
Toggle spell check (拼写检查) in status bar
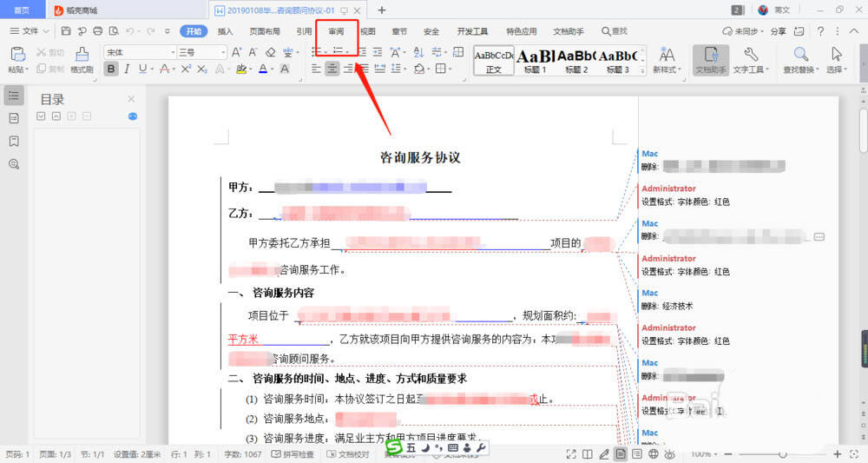[x=293, y=454]
